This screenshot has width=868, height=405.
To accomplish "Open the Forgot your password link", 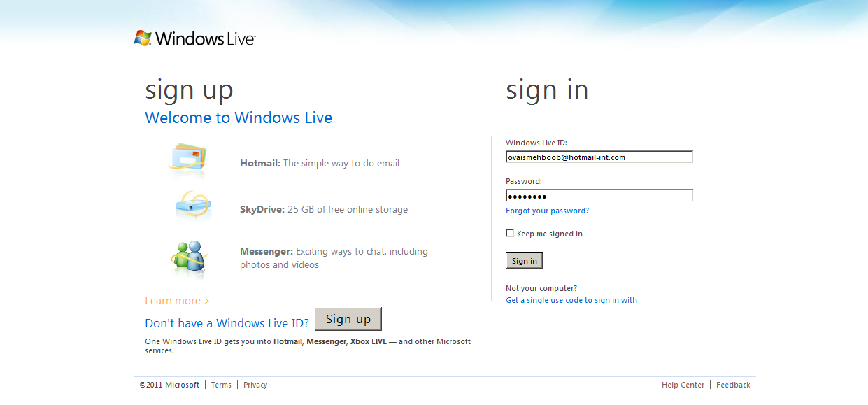I will [x=547, y=211].
